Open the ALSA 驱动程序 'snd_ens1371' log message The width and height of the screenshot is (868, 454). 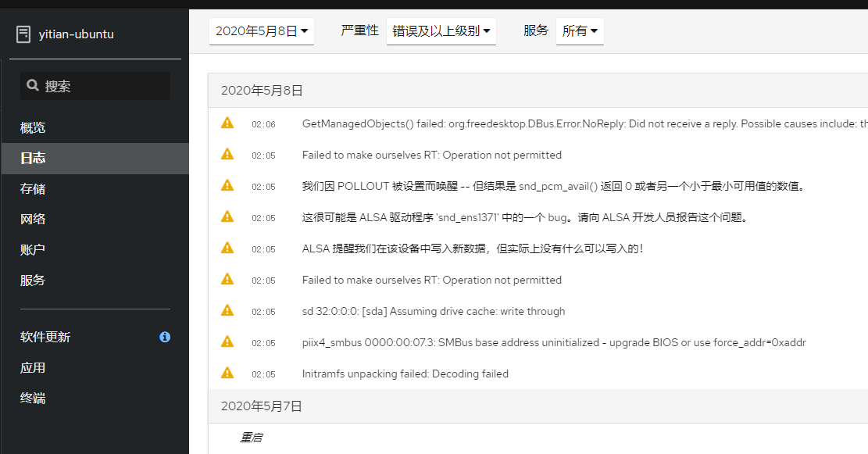click(526, 217)
